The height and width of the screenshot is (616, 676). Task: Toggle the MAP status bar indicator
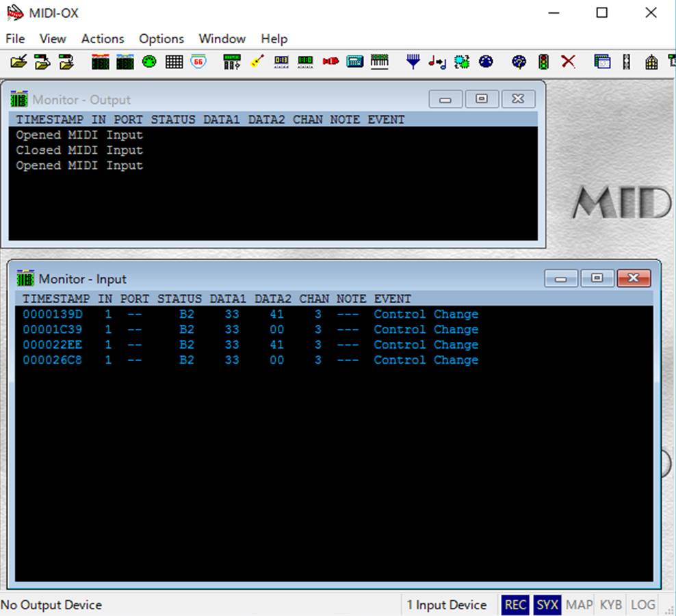(579, 605)
